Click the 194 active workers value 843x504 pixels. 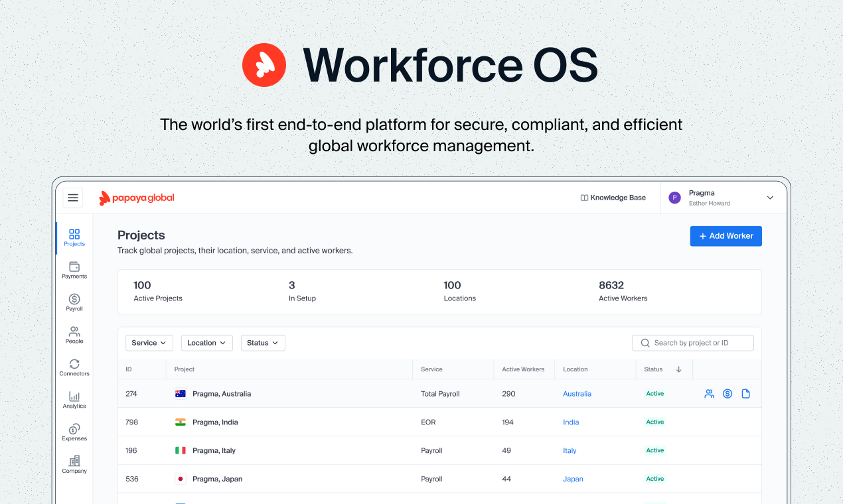coord(508,422)
